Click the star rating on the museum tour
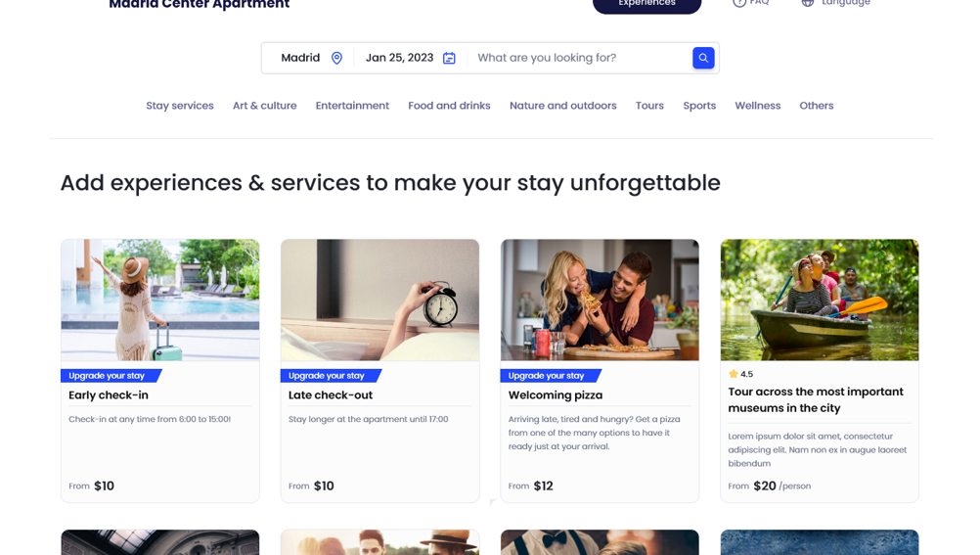This screenshot has height=555, width=980. [x=740, y=374]
